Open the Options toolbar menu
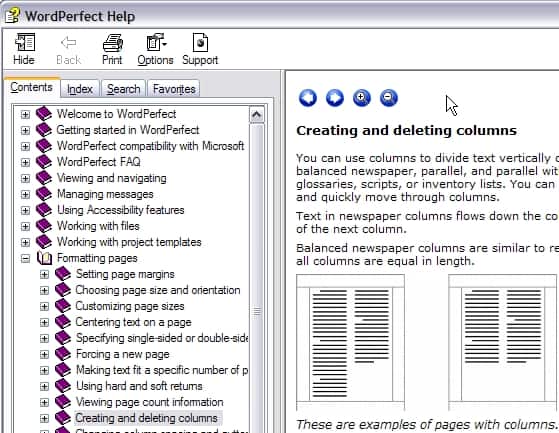The width and height of the screenshot is (559, 433). (155, 49)
